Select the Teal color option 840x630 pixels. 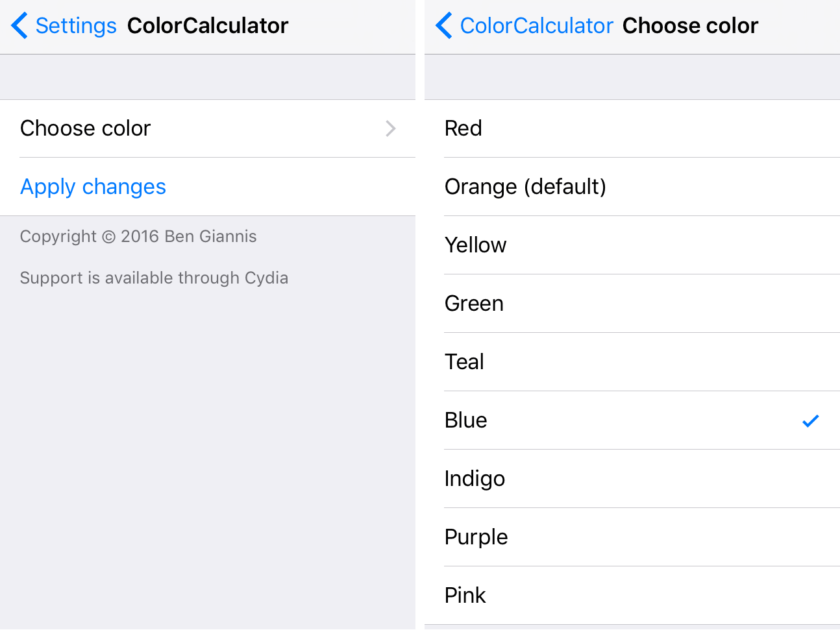[464, 362]
